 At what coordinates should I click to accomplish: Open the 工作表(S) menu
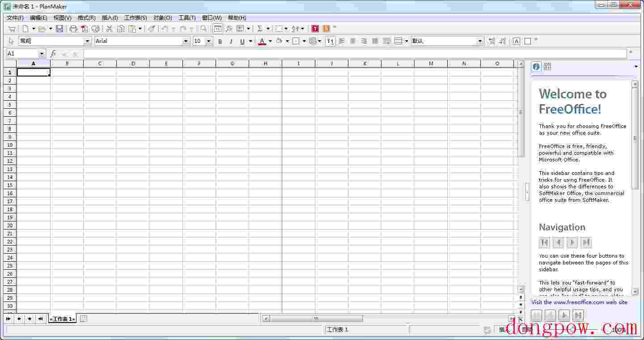pos(136,18)
